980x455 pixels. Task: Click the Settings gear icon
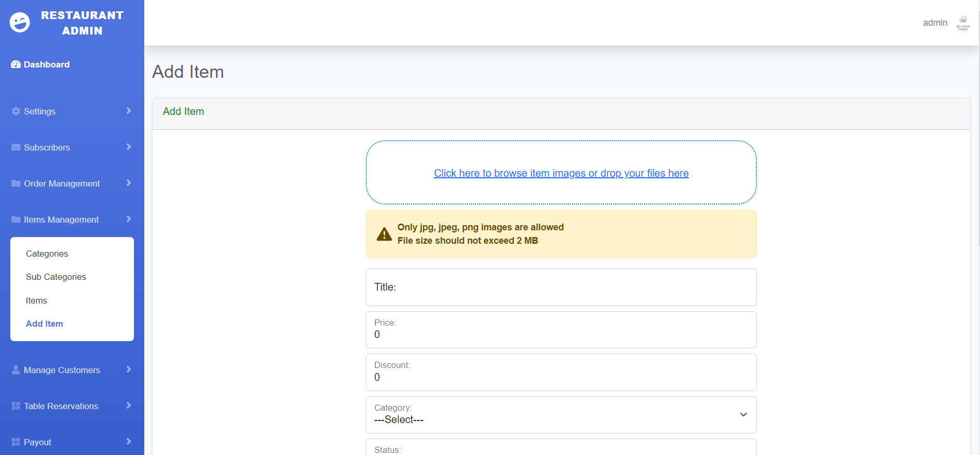coord(16,111)
